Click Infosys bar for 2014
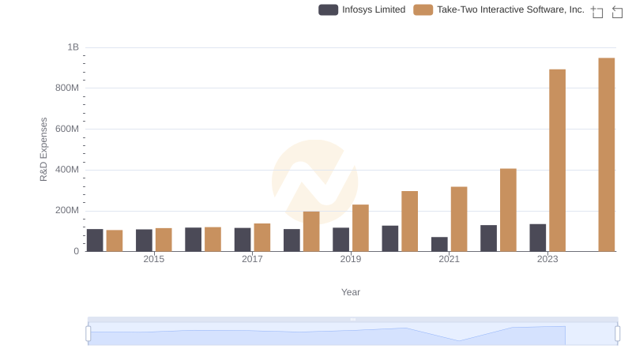Image resolution: width=632 pixels, height=364 pixels. click(95, 240)
